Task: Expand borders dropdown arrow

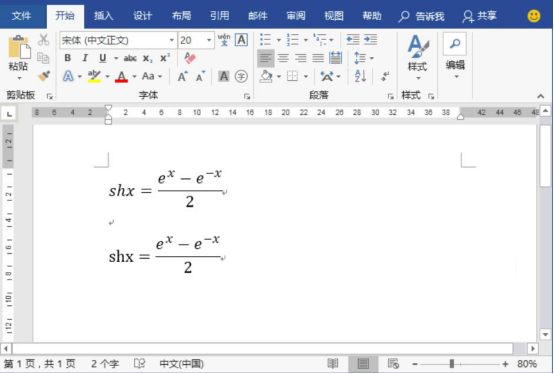Action: [x=306, y=76]
